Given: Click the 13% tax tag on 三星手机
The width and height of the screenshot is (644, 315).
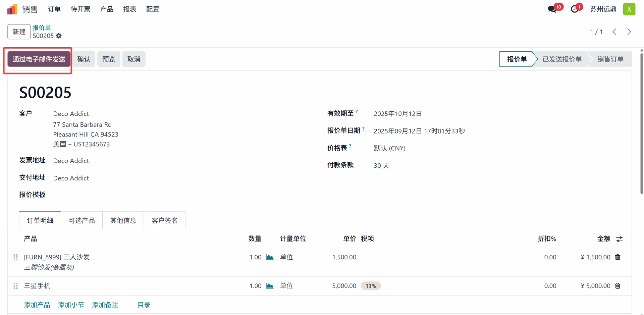Looking at the screenshot, I should tap(371, 286).
